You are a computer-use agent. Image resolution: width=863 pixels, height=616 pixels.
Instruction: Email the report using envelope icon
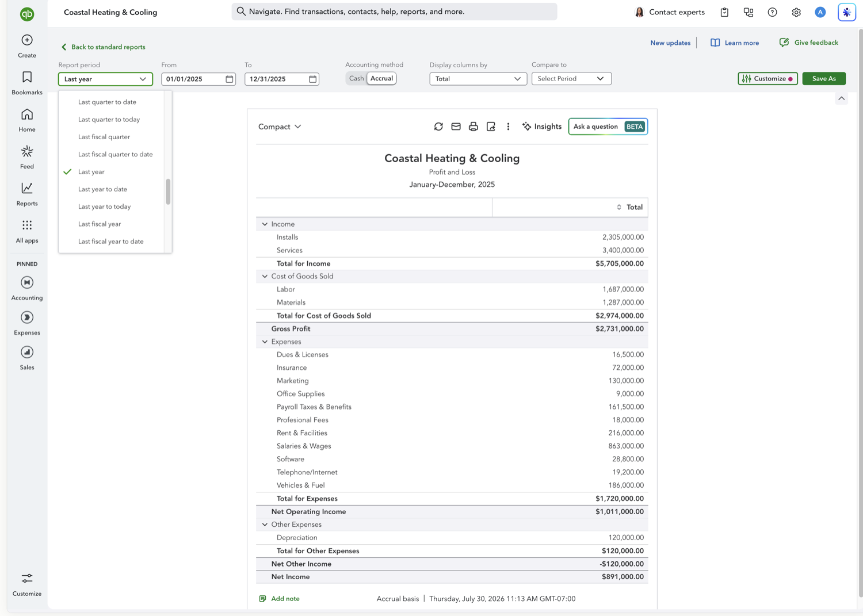pyautogui.click(x=456, y=127)
